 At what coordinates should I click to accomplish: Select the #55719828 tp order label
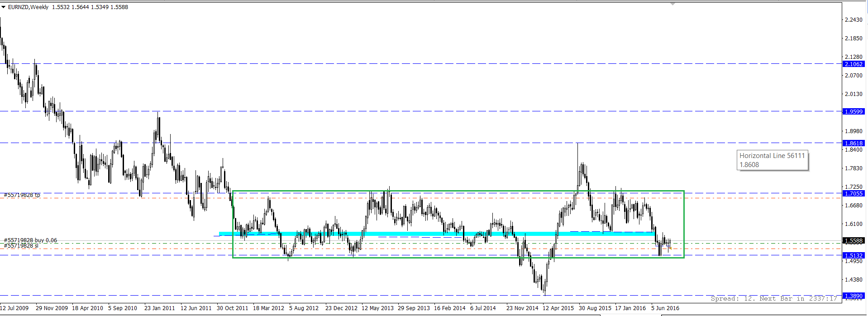pyautogui.click(x=22, y=195)
